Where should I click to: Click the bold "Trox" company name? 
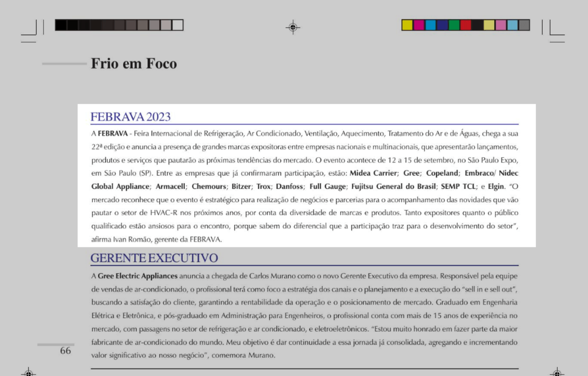[263, 186]
